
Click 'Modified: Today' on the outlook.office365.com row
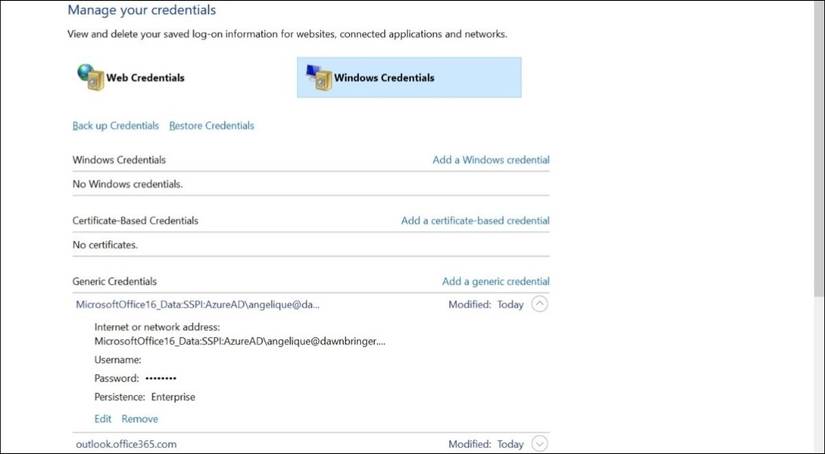tap(486, 444)
